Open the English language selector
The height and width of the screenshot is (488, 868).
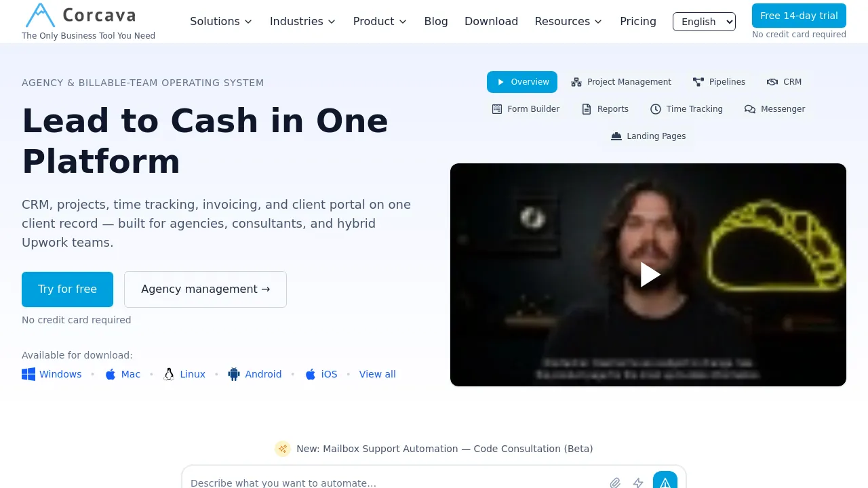tap(704, 22)
